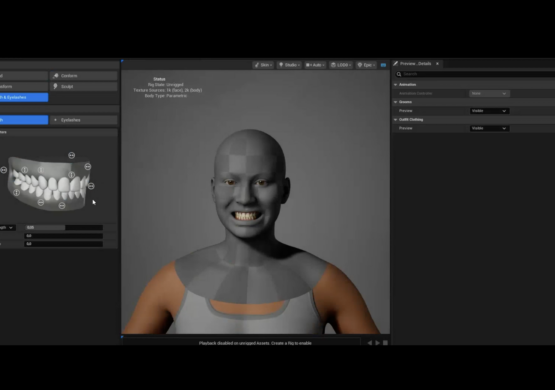Collapse the Grooms section
This screenshot has height=390, width=555.
point(395,102)
